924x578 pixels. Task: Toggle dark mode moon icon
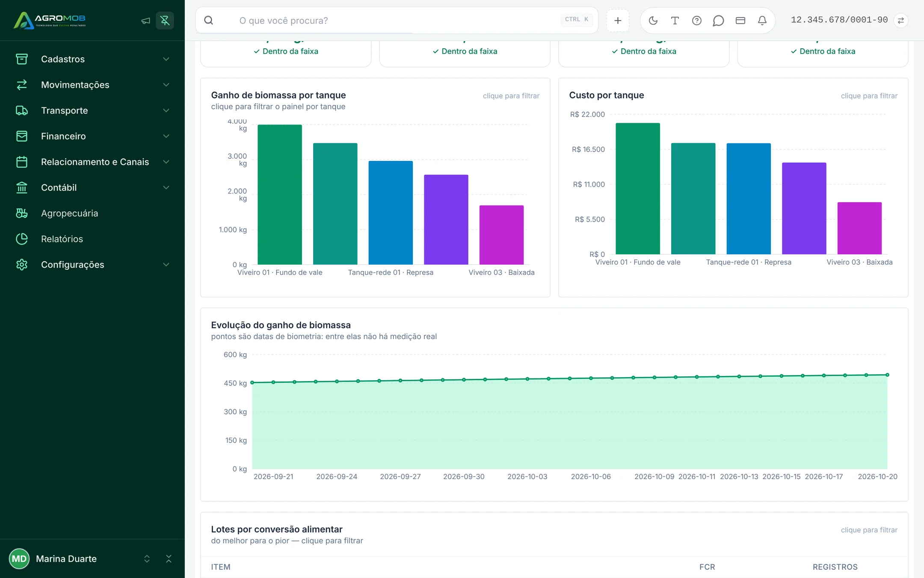[x=653, y=21]
